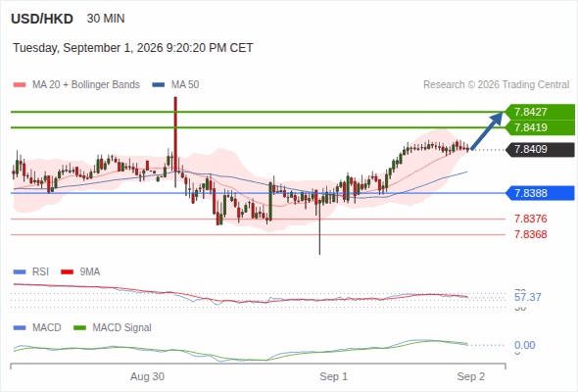Viewport: 578px width, 392px height.
Task: Select the MACD legend label
Action: 47,328
